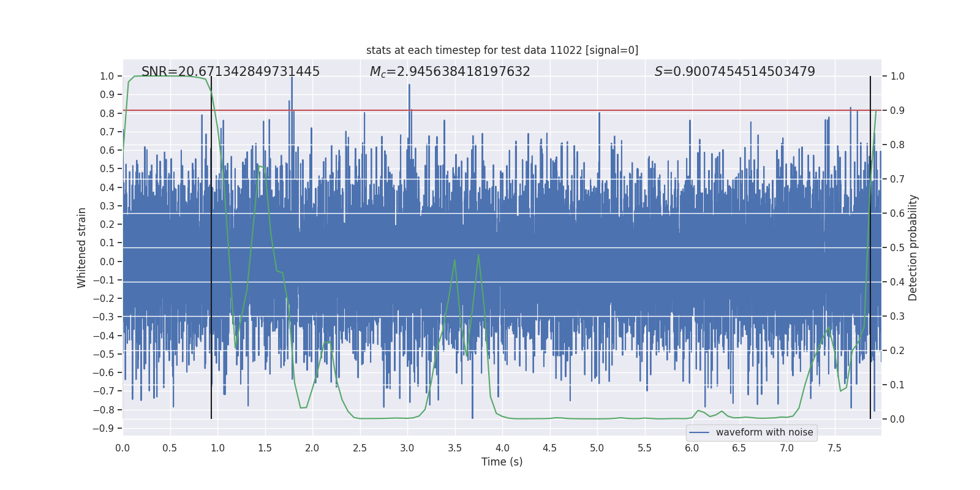Viewport: 980px width, 490px height.
Task: Click the left y-axis tick label 0.5
Action: (107, 169)
